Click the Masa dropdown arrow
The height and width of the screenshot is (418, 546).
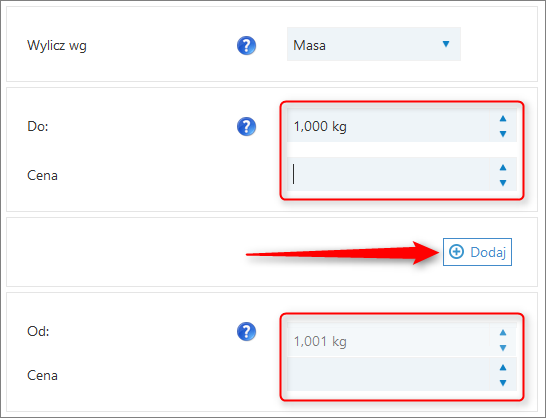coord(446,44)
